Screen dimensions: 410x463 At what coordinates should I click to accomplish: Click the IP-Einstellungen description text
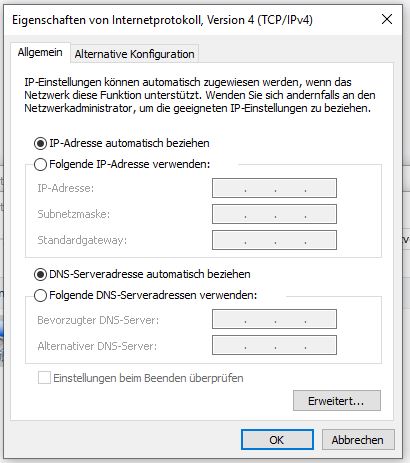pos(200,95)
